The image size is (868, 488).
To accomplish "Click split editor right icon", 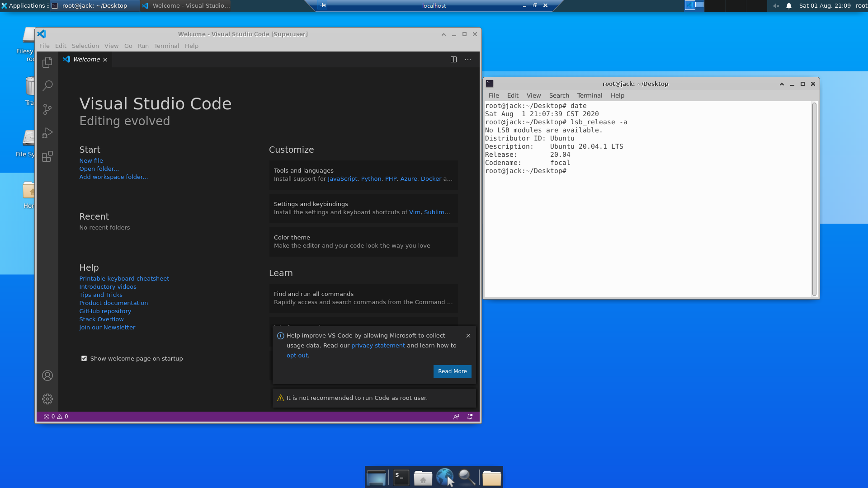I will (x=453, y=60).
